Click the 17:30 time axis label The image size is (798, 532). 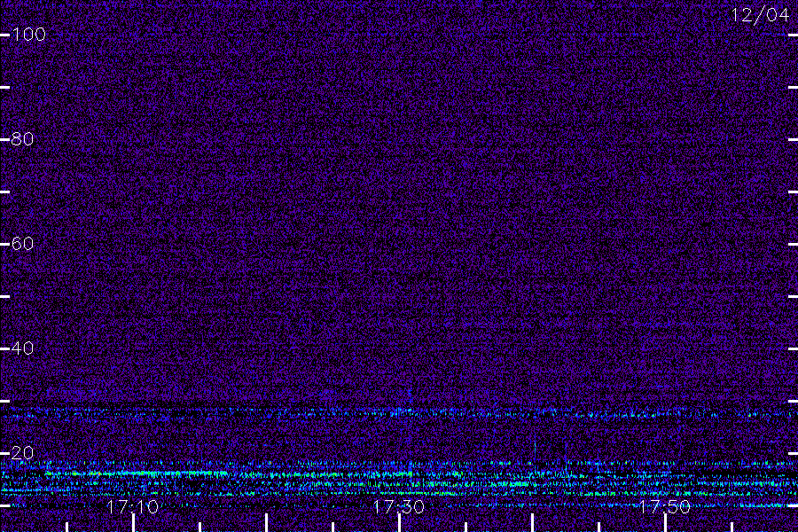coord(399,506)
